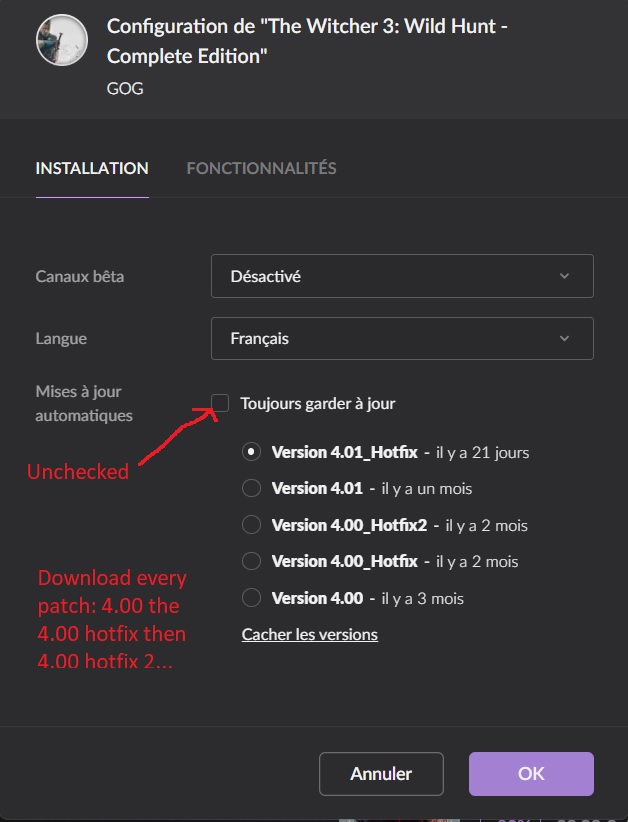
Task: Click the dialog title text
Action: coord(307,41)
